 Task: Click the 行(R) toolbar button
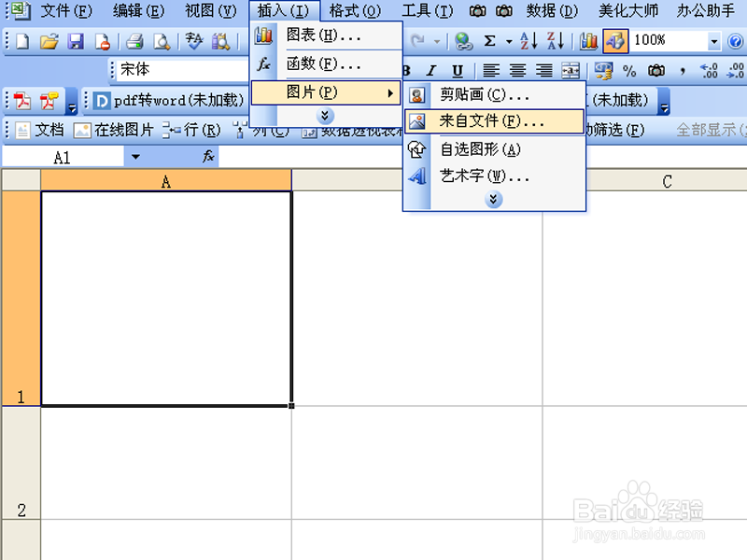[x=191, y=130]
